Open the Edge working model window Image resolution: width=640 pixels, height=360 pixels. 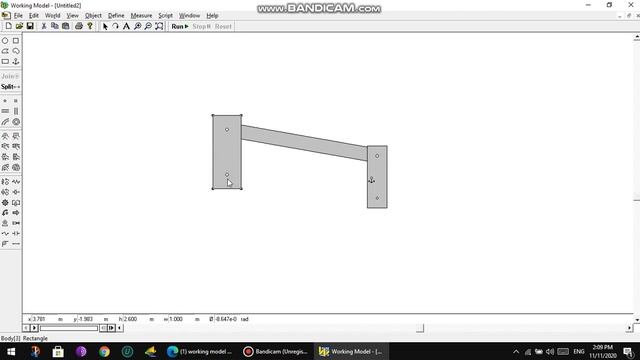pos(200,351)
